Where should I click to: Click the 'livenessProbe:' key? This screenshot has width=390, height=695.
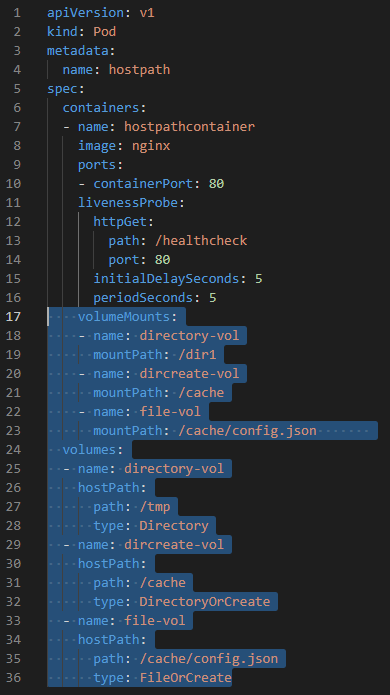click(x=131, y=203)
